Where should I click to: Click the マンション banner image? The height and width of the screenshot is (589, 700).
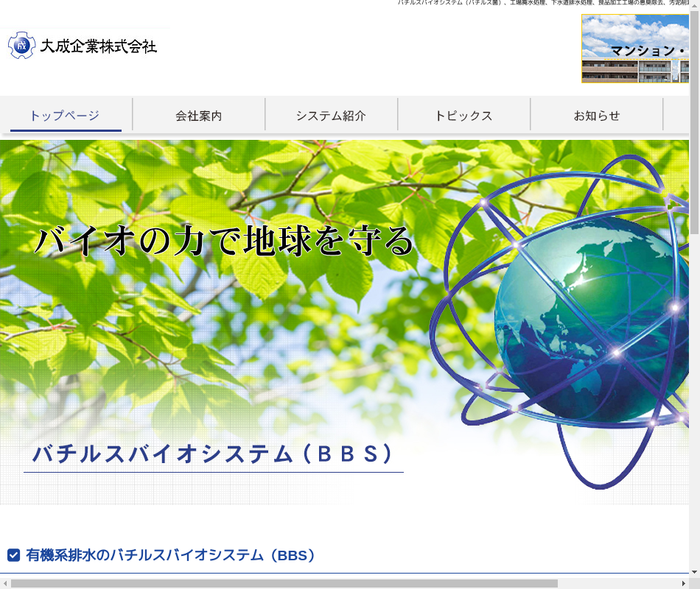[x=635, y=49]
